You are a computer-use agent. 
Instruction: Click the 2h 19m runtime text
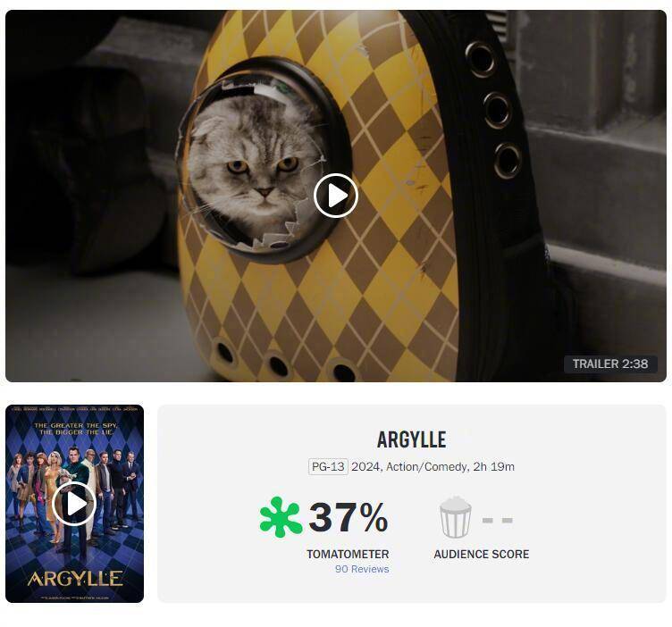[493, 466]
